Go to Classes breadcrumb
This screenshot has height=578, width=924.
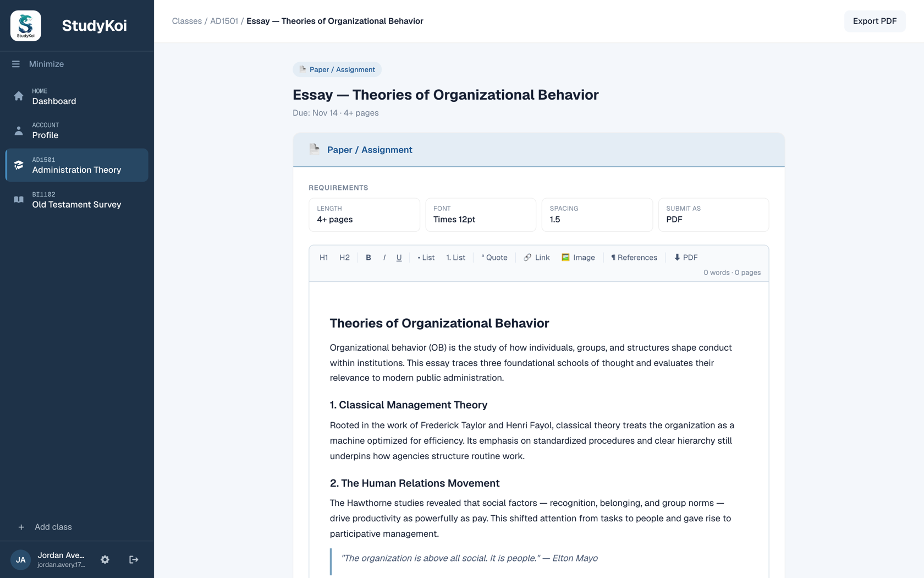[x=186, y=21]
